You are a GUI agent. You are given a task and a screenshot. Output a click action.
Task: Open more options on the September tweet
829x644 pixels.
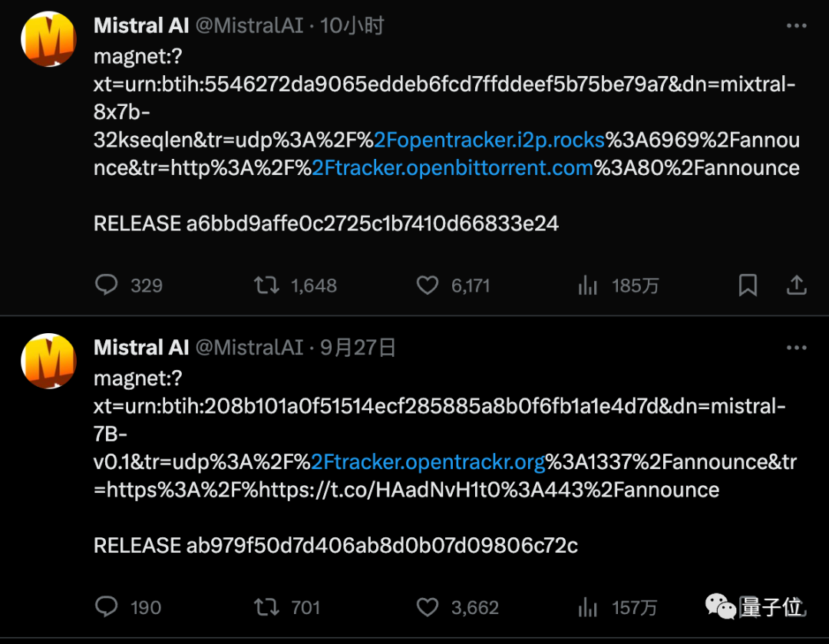tap(796, 348)
